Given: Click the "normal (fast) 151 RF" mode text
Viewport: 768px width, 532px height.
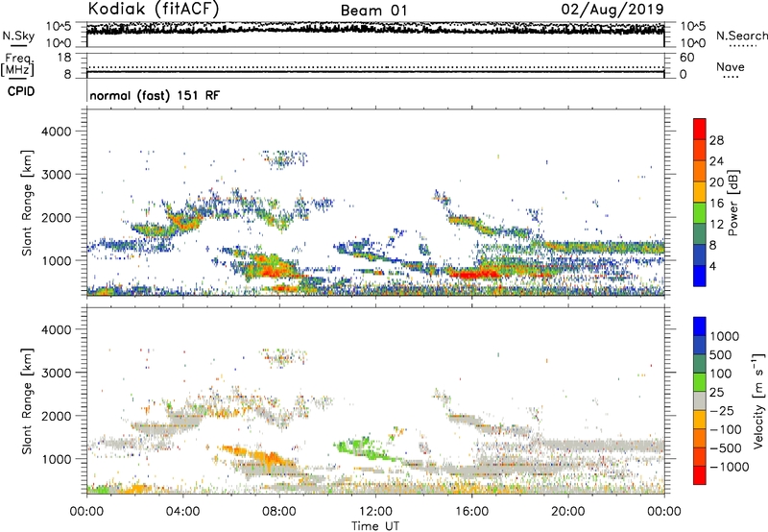Looking at the screenshot, I should [155, 95].
